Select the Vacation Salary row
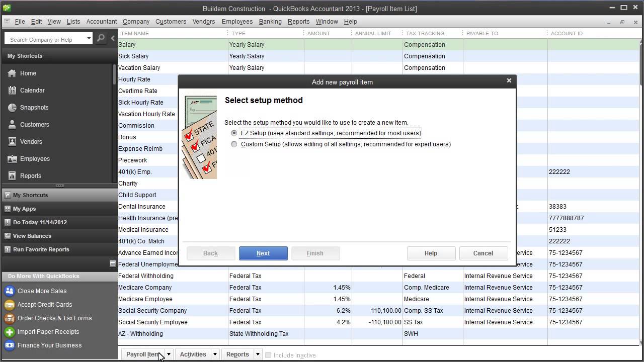The height and width of the screenshot is (362, 644). 377,68
